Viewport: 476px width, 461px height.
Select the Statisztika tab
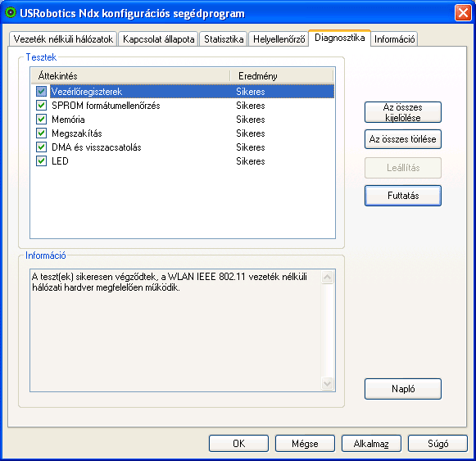coord(224,39)
